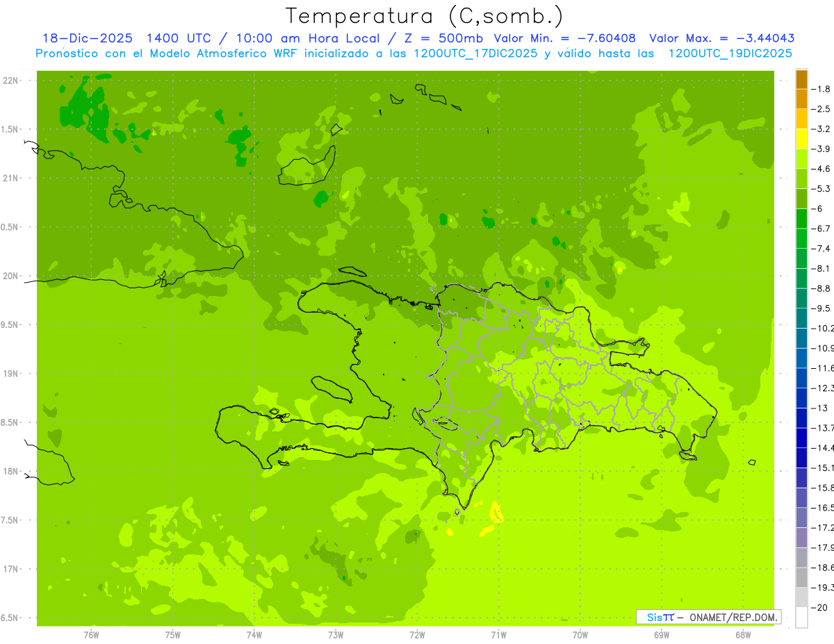Click the '-20' colorbar value
The width and height of the screenshot is (834, 644).
click(x=819, y=608)
